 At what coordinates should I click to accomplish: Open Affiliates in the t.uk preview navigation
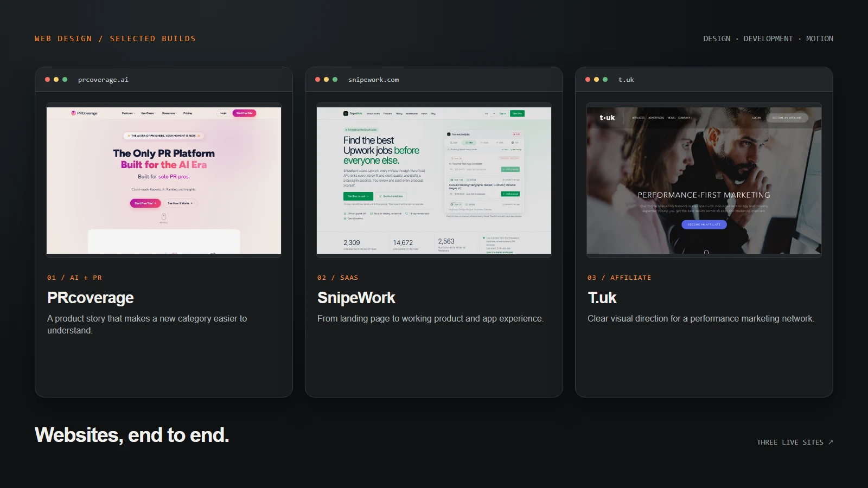pos(639,118)
